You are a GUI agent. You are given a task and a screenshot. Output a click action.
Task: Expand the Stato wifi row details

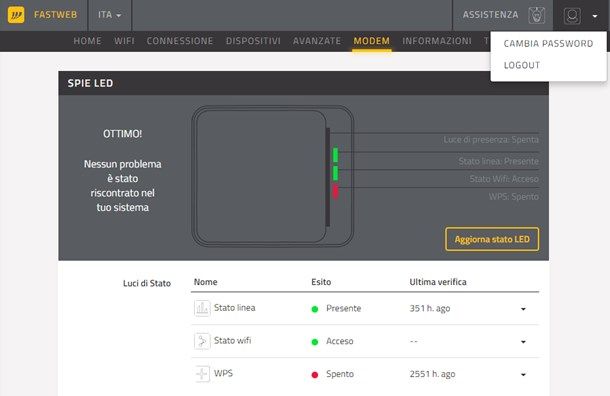pyautogui.click(x=523, y=342)
